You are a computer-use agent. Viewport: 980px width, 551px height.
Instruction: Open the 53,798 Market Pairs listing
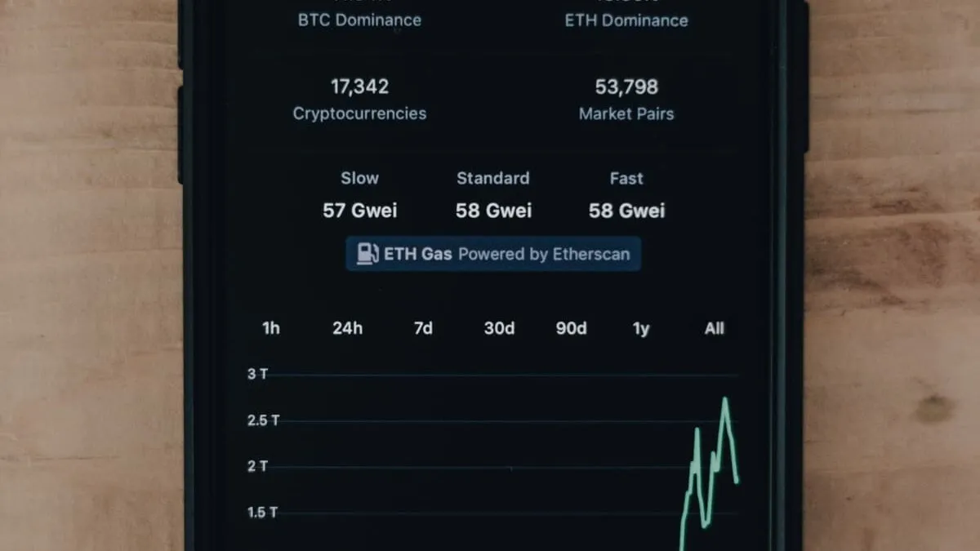(626, 98)
